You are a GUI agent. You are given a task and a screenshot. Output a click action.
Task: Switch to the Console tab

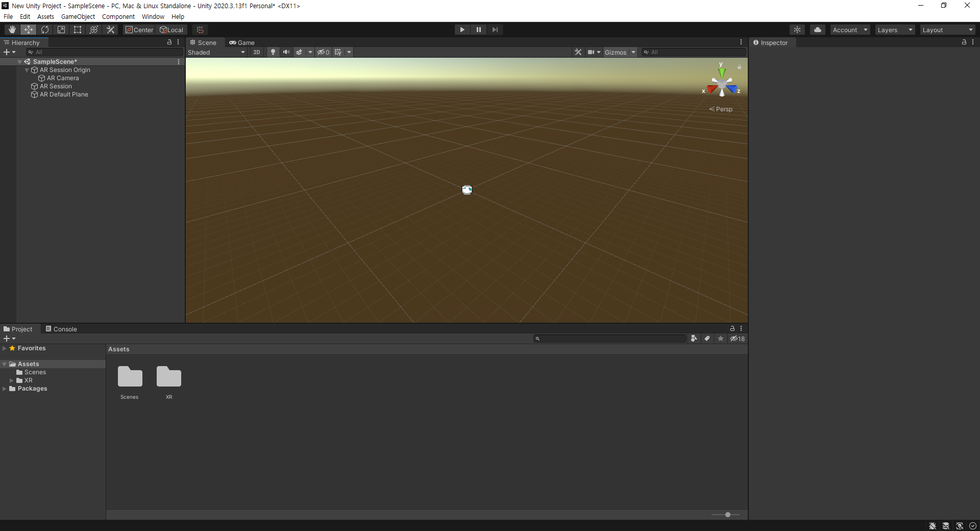(61, 329)
